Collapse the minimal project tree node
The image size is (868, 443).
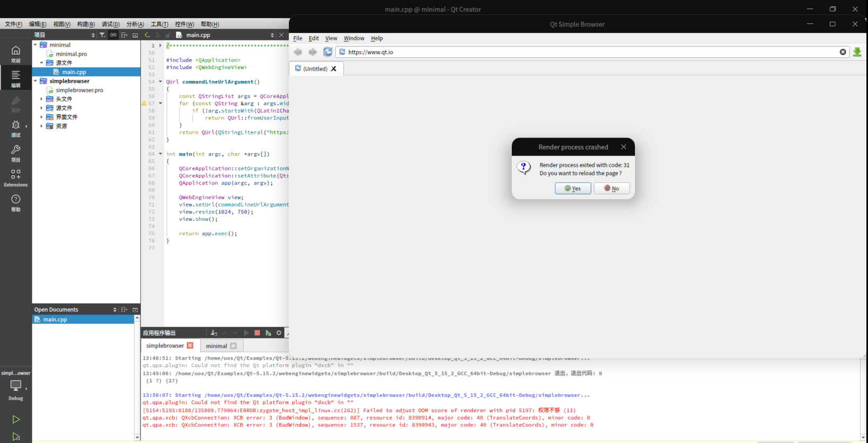[x=36, y=45]
